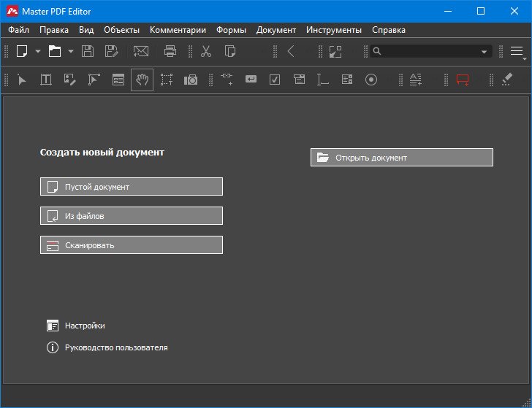
Task: Click the insert button field icon
Action: [251, 80]
